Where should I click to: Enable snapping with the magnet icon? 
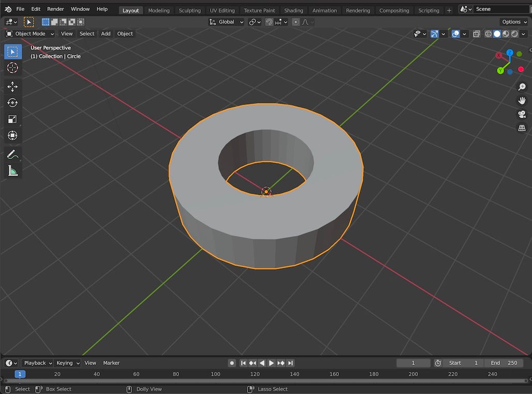pos(269,22)
